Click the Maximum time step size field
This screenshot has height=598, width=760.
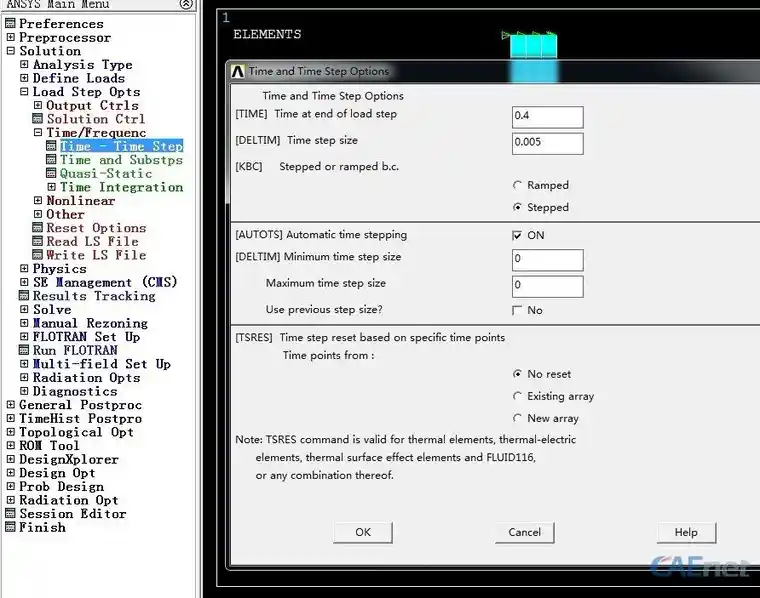(x=548, y=286)
